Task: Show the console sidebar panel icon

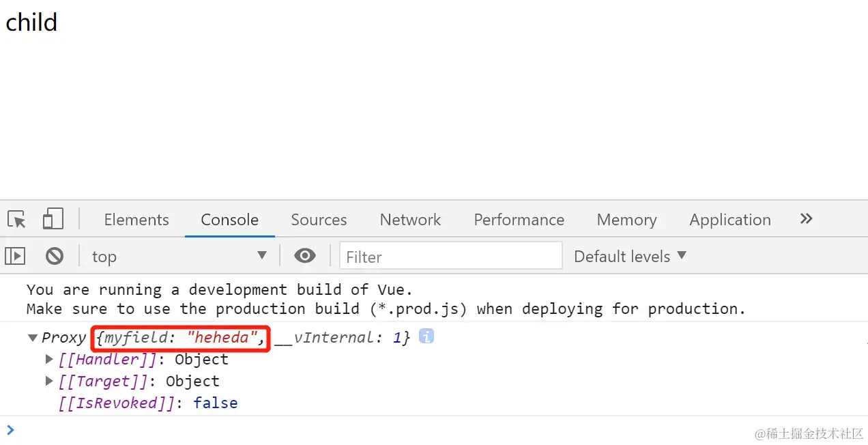Action: [x=15, y=256]
